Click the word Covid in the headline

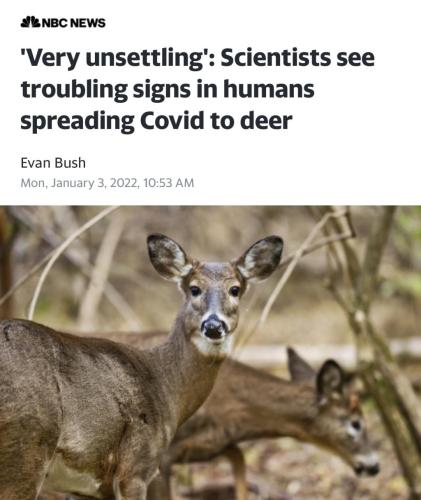172,120
